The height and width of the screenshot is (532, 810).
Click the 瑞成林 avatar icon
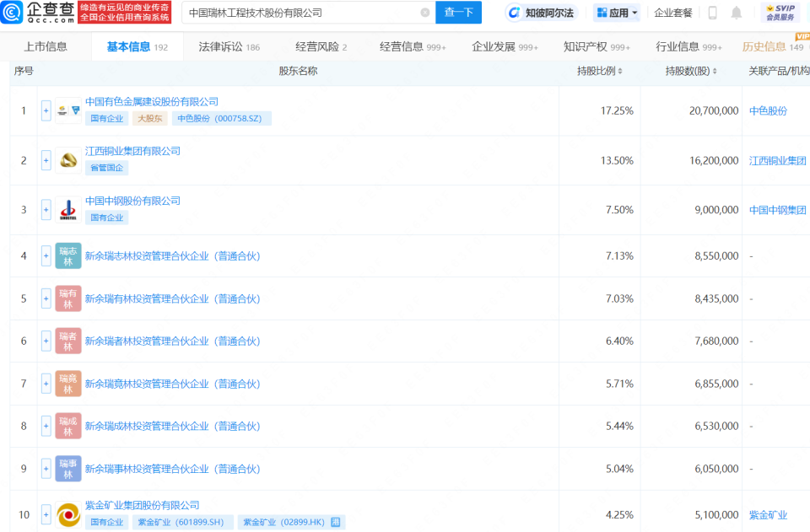pos(68,427)
